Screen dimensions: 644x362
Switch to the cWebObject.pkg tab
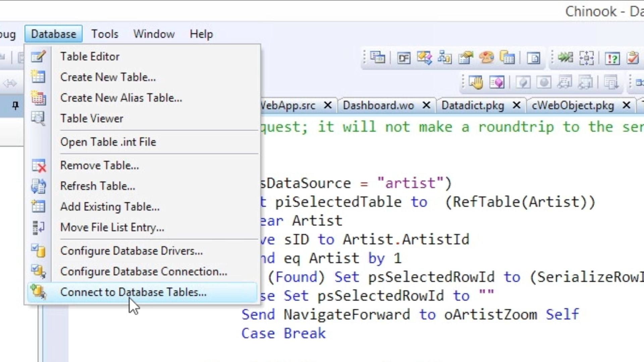click(x=573, y=106)
